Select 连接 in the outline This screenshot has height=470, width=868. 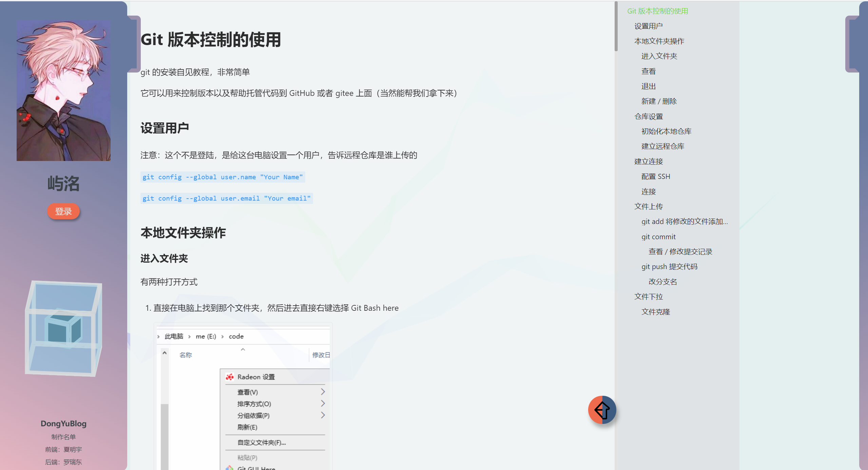click(649, 191)
